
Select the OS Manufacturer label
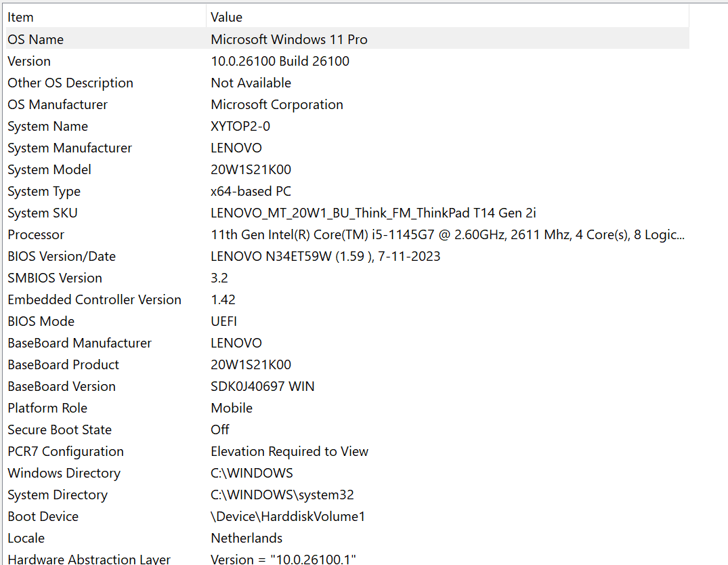[58, 104]
